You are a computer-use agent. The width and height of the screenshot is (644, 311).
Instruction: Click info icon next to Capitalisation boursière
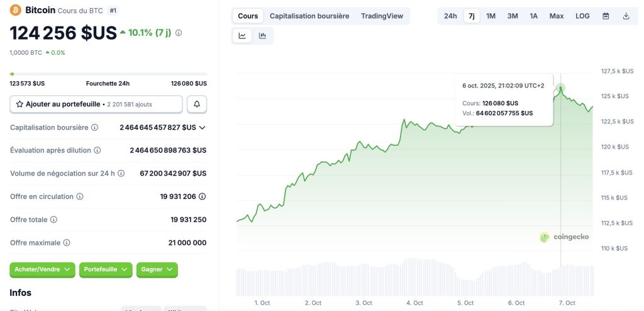tap(95, 127)
